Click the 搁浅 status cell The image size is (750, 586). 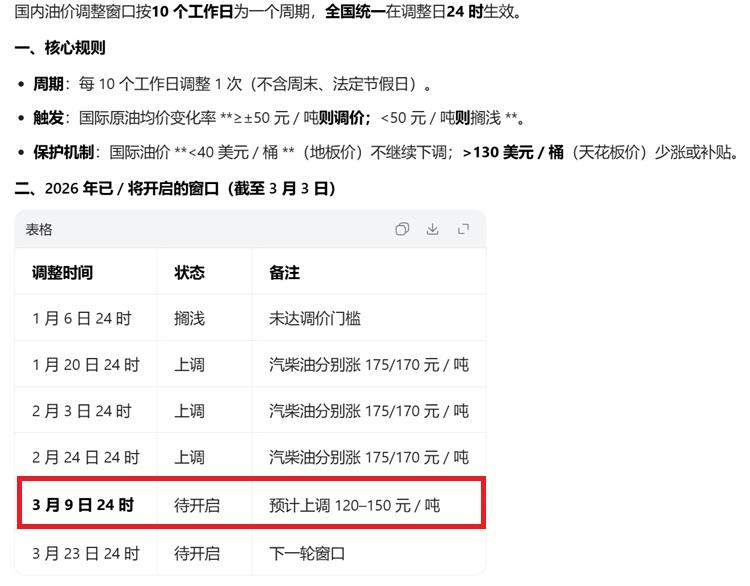click(189, 319)
